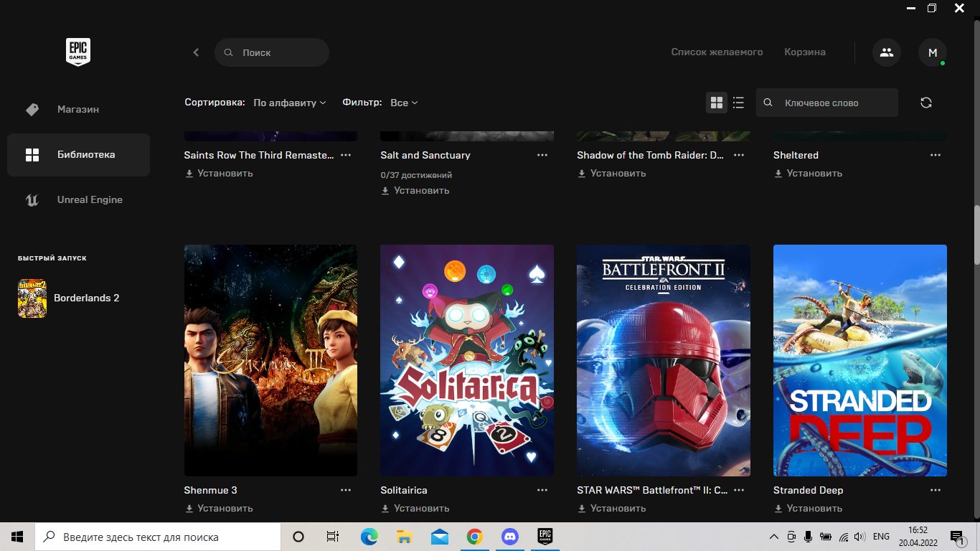Expand the Фильтр Все dropdown
This screenshot has height=551, width=980.
(x=404, y=103)
